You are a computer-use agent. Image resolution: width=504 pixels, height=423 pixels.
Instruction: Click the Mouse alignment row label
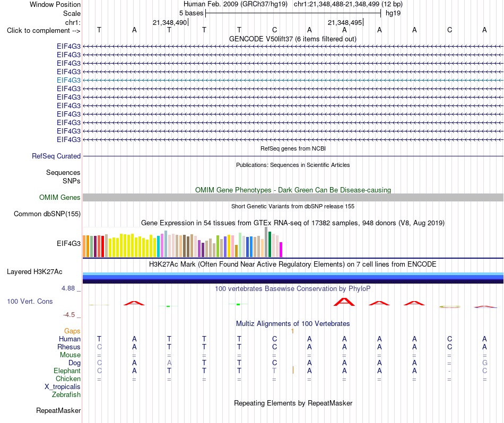point(70,355)
